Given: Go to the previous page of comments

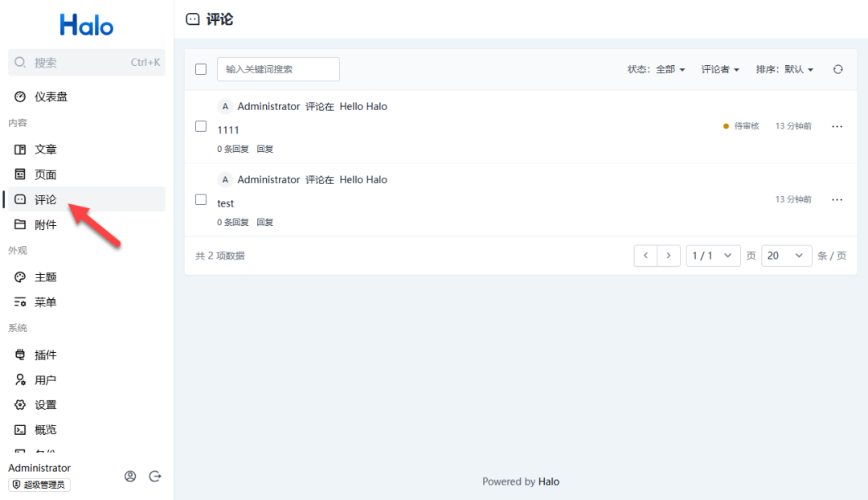Looking at the screenshot, I should pos(645,256).
